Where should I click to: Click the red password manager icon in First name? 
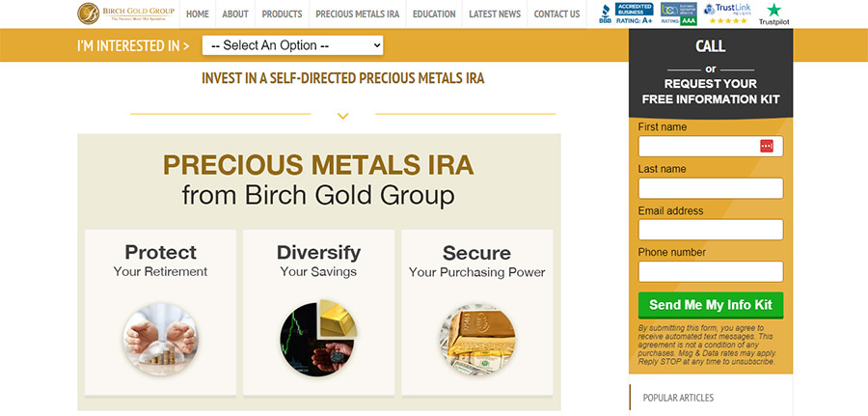tap(767, 147)
